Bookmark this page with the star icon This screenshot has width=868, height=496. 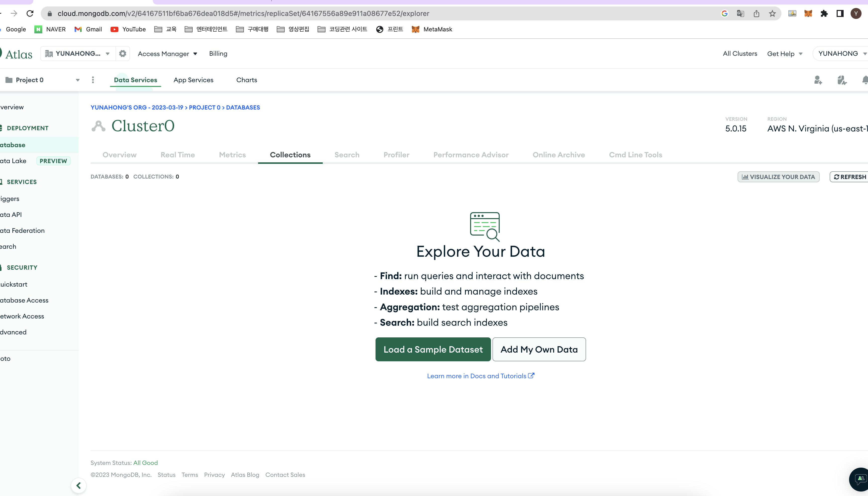[772, 13]
